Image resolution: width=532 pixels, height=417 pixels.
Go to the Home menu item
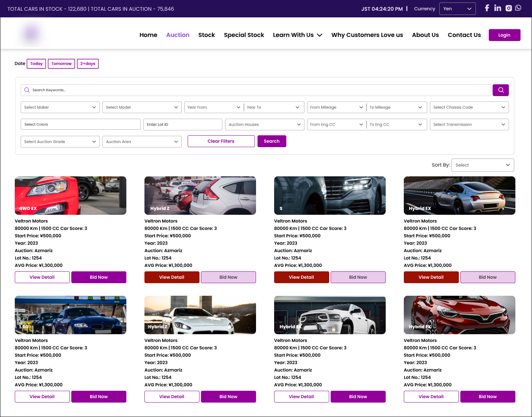149,35
